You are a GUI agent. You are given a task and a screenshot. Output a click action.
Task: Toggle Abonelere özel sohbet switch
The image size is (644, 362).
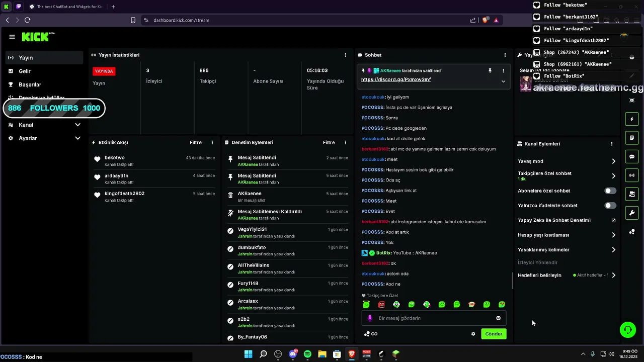tap(610, 191)
